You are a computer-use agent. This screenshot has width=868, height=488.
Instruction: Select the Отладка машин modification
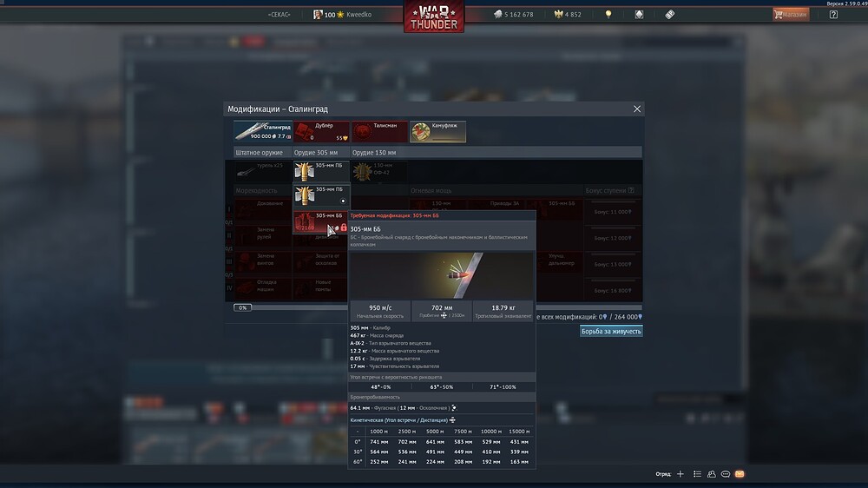point(263,288)
